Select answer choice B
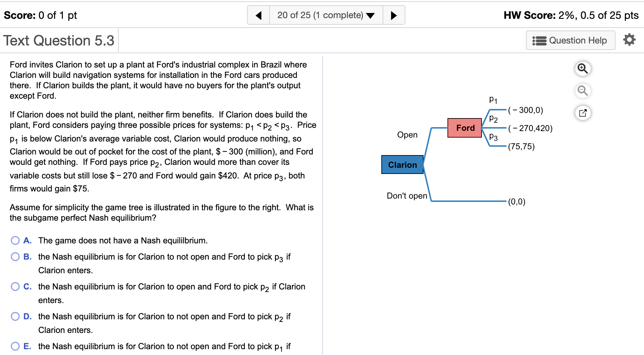This screenshot has width=644, height=355. (x=15, y=257)
